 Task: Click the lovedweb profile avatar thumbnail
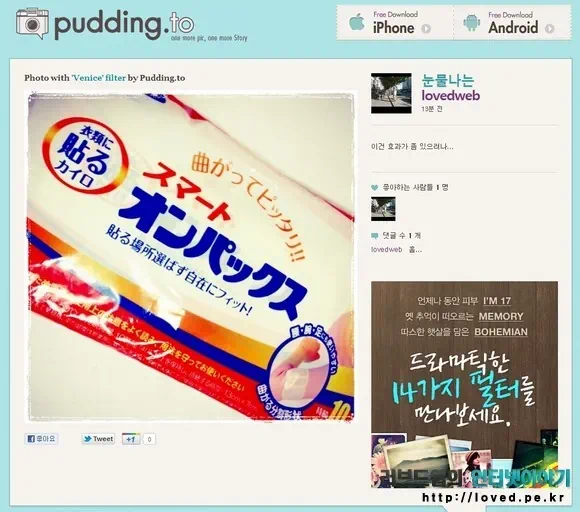click(x=391, y=93)
